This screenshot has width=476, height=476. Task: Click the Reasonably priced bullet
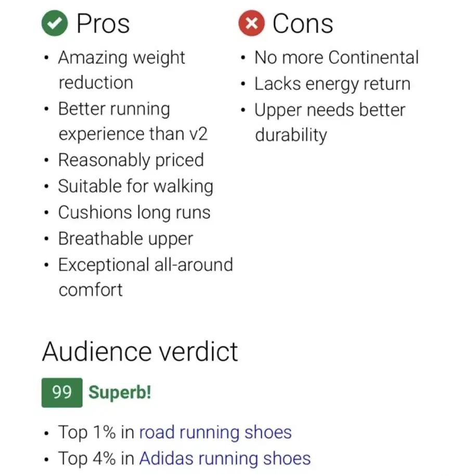tap(131, 160)
